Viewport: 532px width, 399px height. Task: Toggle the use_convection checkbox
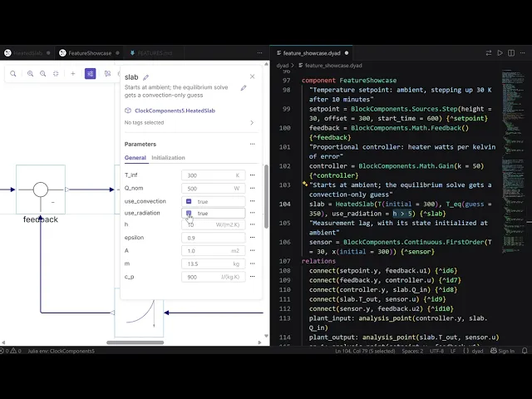(189, 201)
